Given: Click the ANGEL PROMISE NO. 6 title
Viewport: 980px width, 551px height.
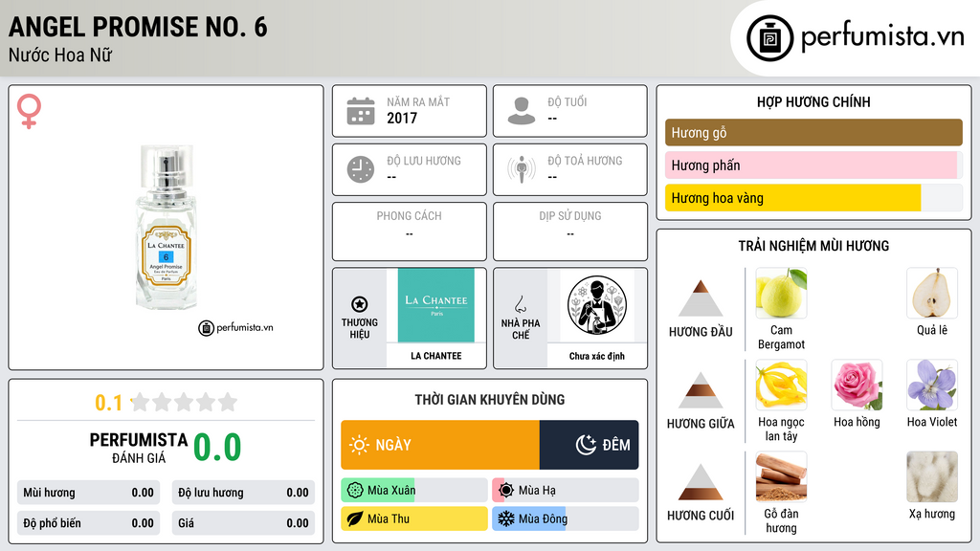Looking at the screenshot, I should click(x=138, y=27).
